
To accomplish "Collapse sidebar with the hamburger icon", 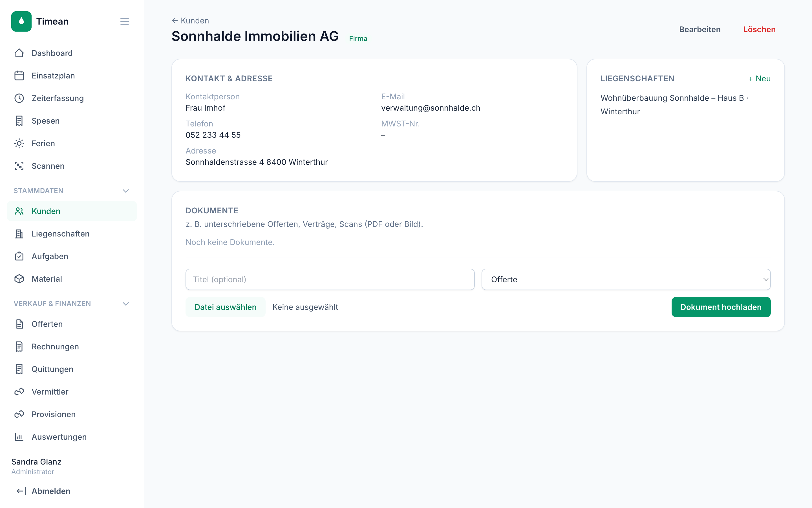I will point(125,21).
